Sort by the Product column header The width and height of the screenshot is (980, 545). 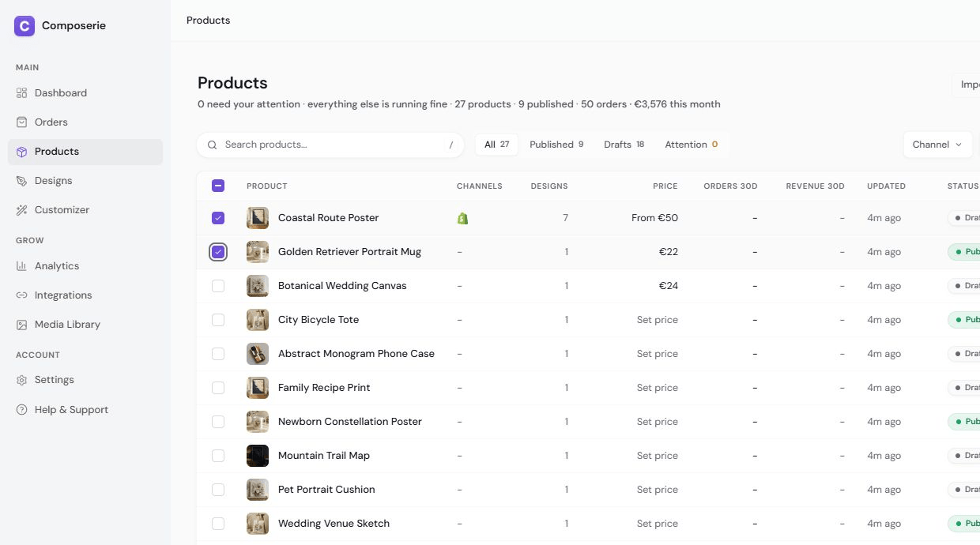267,186
